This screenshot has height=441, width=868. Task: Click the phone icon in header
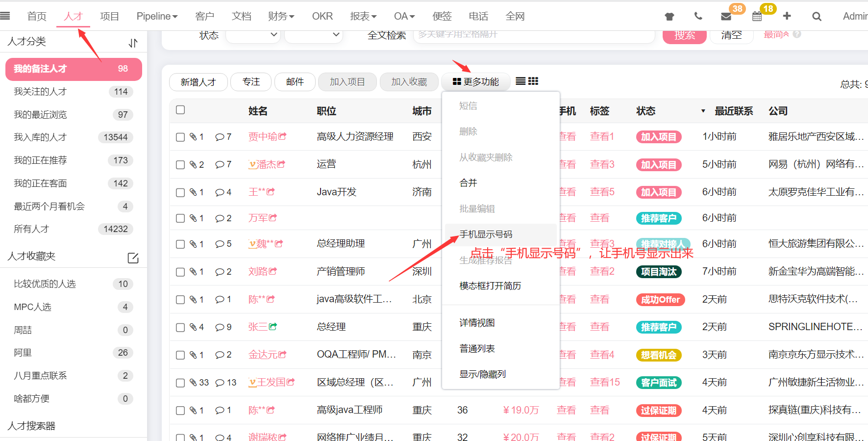click(698, 16)
